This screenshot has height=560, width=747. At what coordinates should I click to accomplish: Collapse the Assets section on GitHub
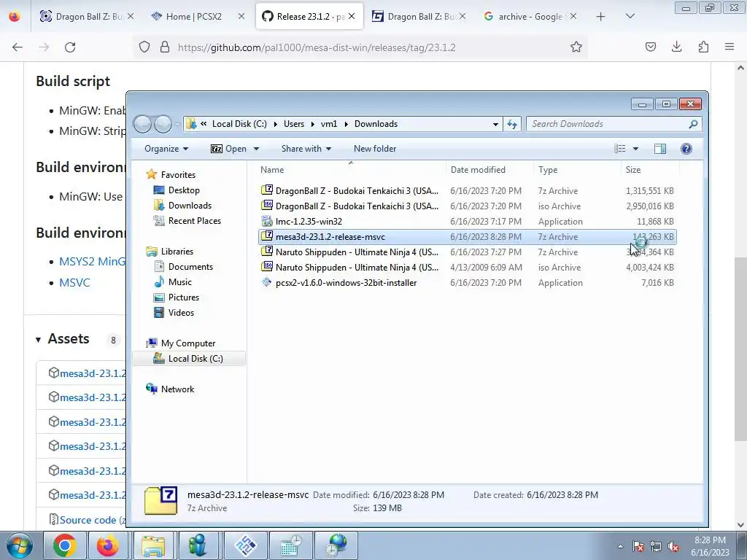pyautogui.click(x=38, y=340)
